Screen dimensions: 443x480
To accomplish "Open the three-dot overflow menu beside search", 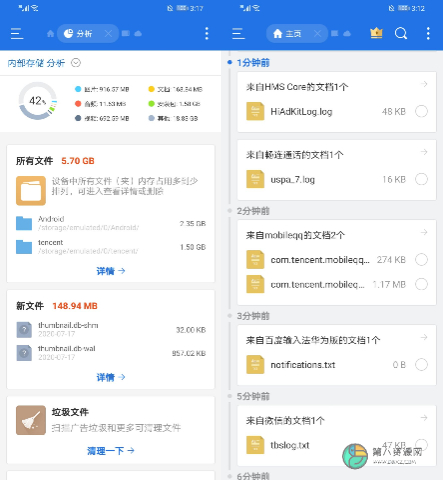I will click(x=428, y=33).
